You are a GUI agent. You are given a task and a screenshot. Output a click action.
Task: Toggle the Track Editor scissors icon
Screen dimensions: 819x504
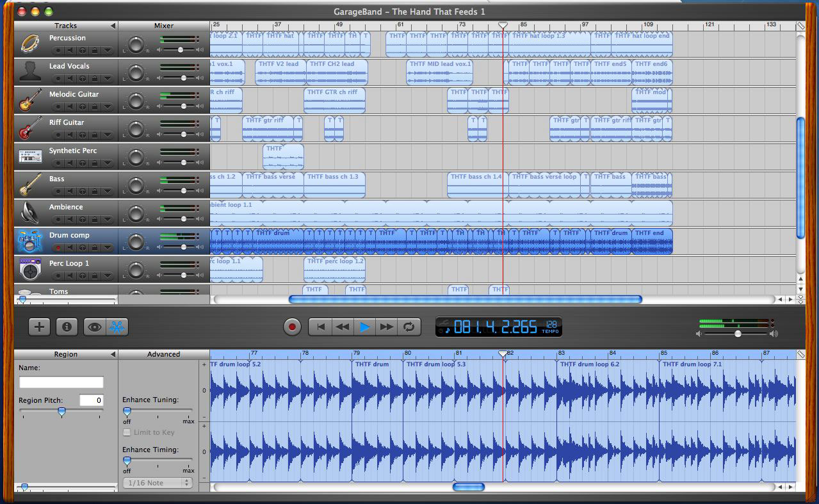pos(117,327)
